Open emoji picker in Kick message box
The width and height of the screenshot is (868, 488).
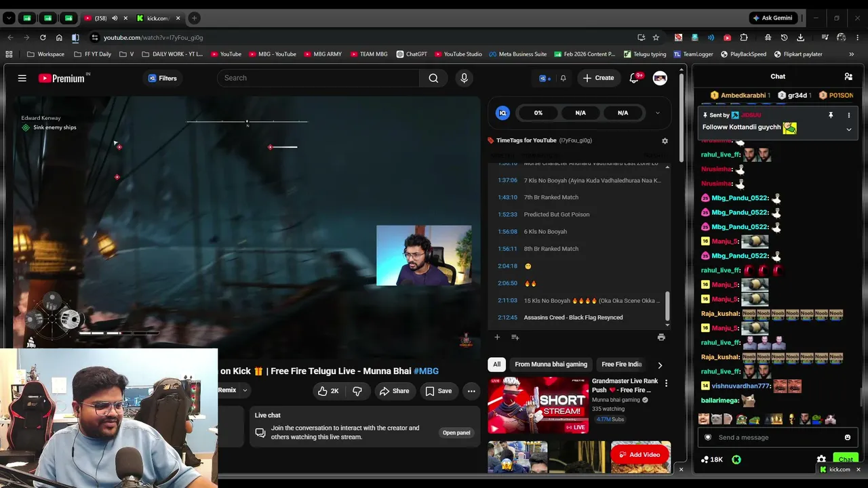[847, 437]
